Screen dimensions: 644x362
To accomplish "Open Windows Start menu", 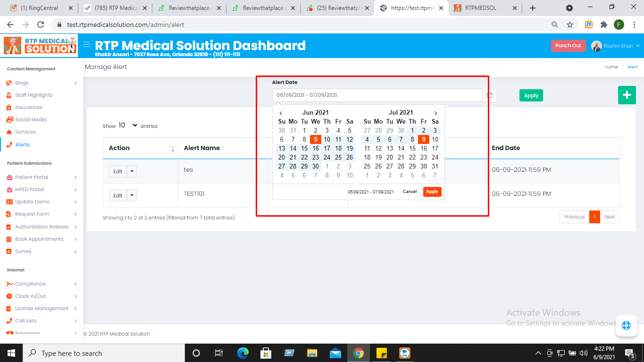I will 11,353.
